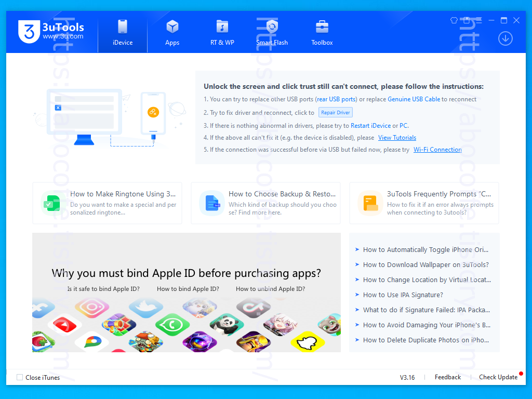Screen dimensions: 532x399
Task: Open How to Download Wallpaper on 3uTools?
Action: 426,264
